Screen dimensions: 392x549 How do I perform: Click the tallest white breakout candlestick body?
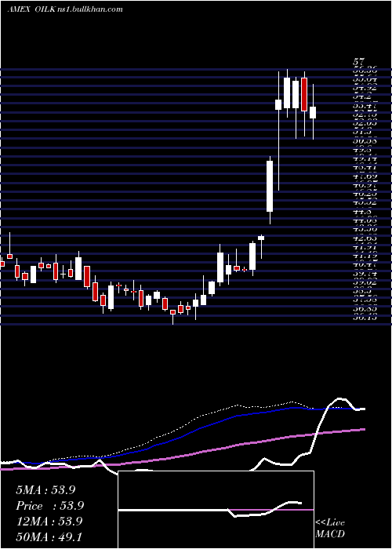click(270, 186)
